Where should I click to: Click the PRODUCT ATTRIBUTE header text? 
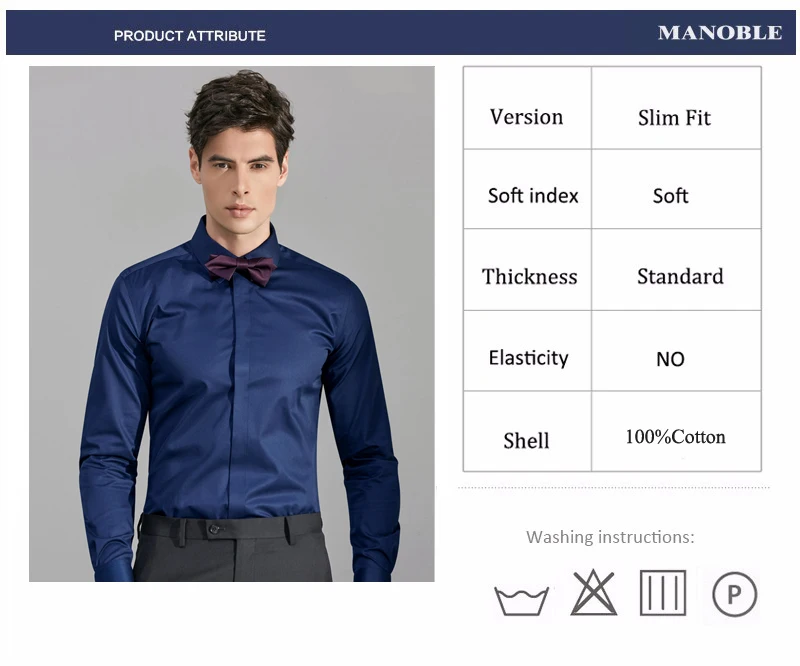[x=190, y=36]
